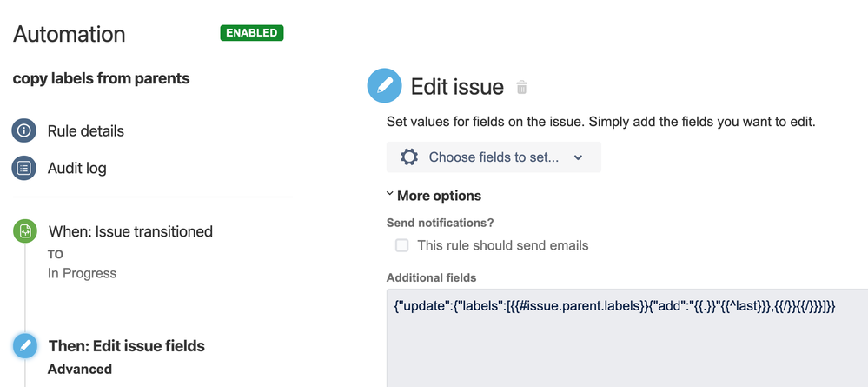Click the gear icon in Choose fields

coord(409,157)
